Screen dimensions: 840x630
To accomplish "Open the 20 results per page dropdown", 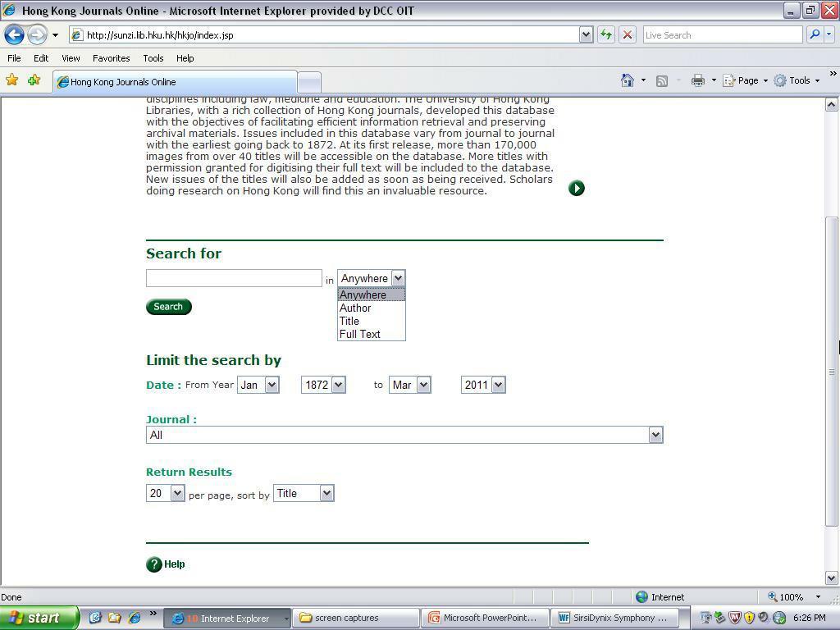I will (166, 493).
